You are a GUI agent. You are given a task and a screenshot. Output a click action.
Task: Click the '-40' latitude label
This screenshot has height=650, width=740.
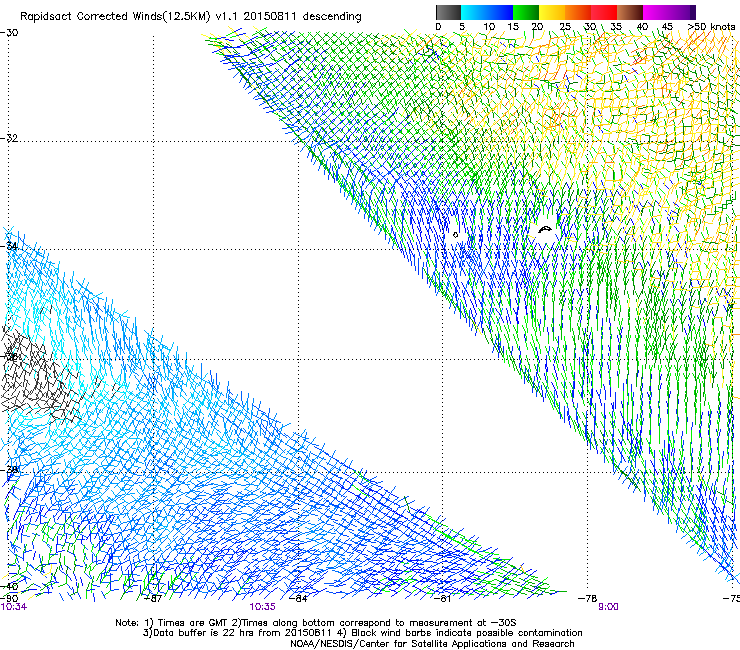click(9, 587)
